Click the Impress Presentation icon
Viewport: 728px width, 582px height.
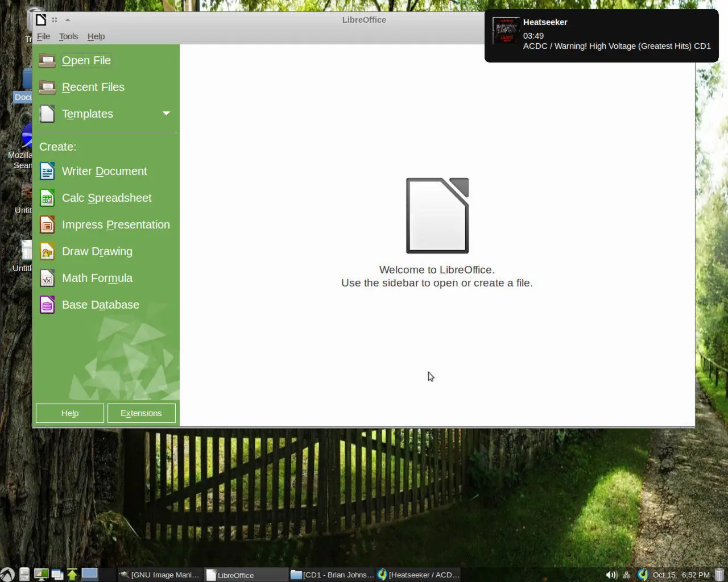point(47,225)
